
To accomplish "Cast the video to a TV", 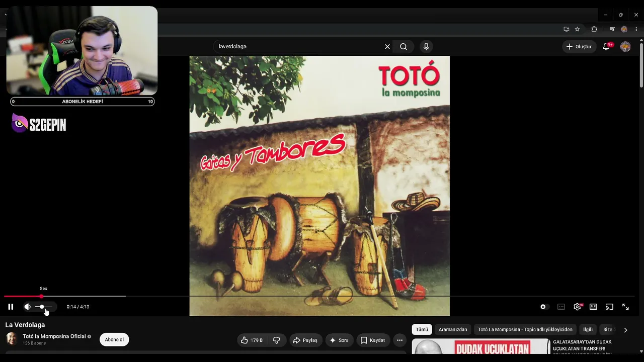I will pos(609,307).
